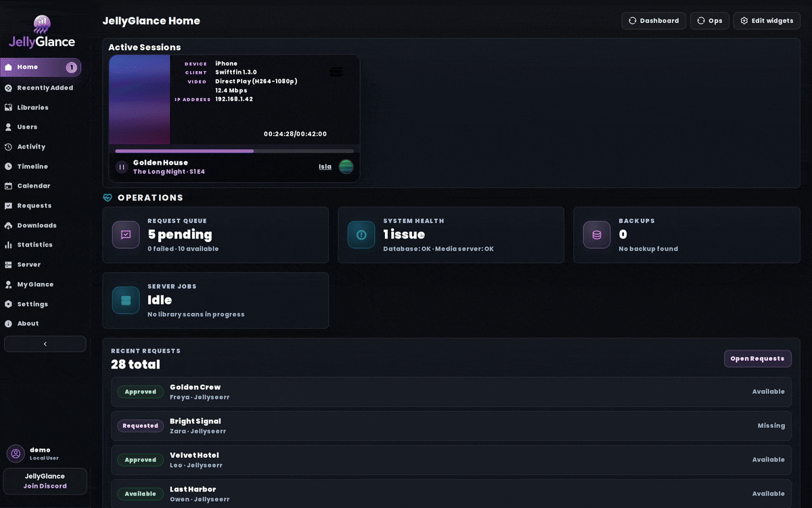Click the IP address 192.168.1.42
Viewport: 812px width, 508px height.
(234, 99)
